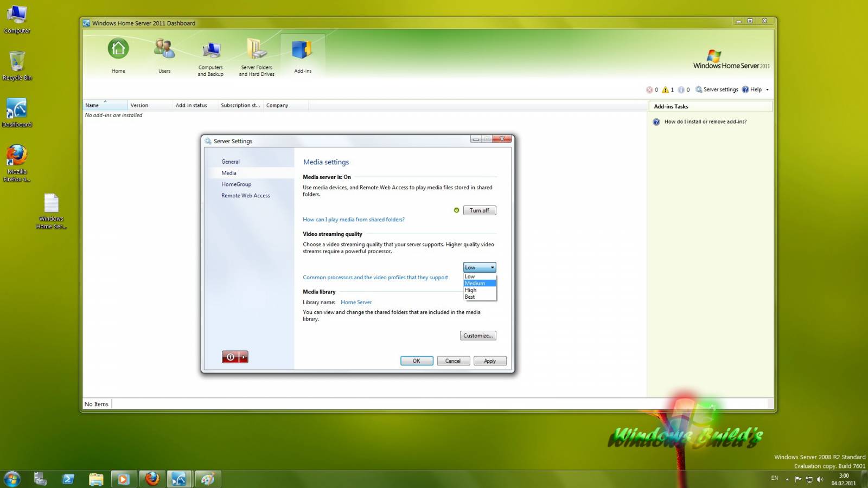Image resolution: width=868 pixels, height=488 pixels.
Task: Click the volume speaker tray icon
Action: tap(820, 479)
